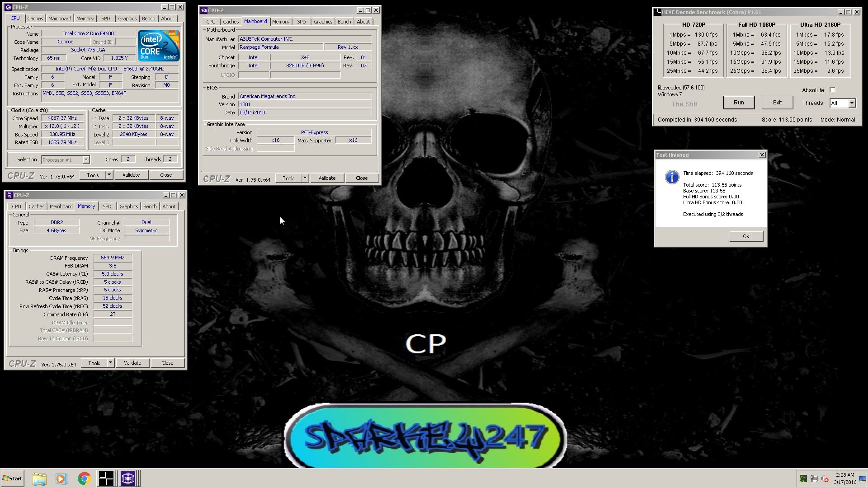Click the Link Width x16 value
The height and width of the screenshot is (488, 868).
click(x=275, y=141)
